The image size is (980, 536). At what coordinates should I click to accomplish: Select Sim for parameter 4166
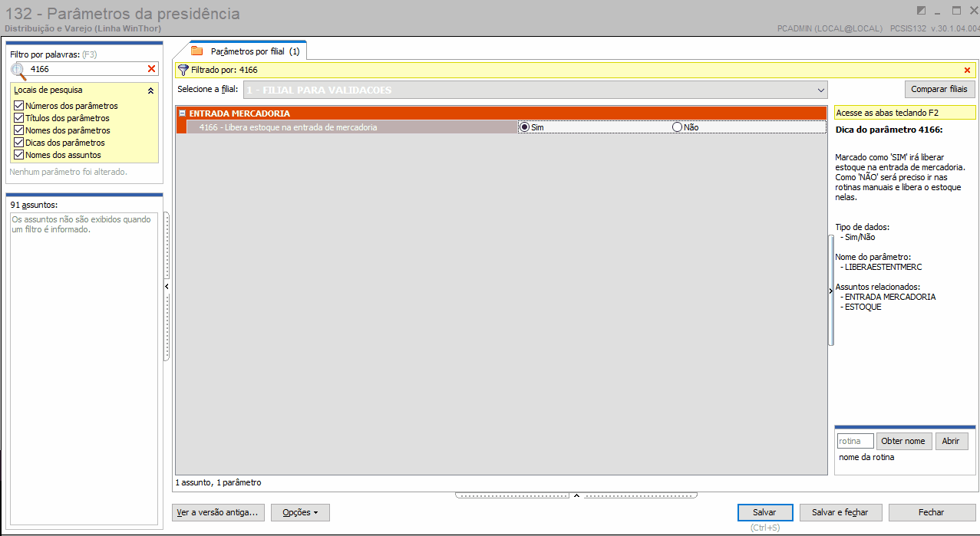click(x=525, y=127)
